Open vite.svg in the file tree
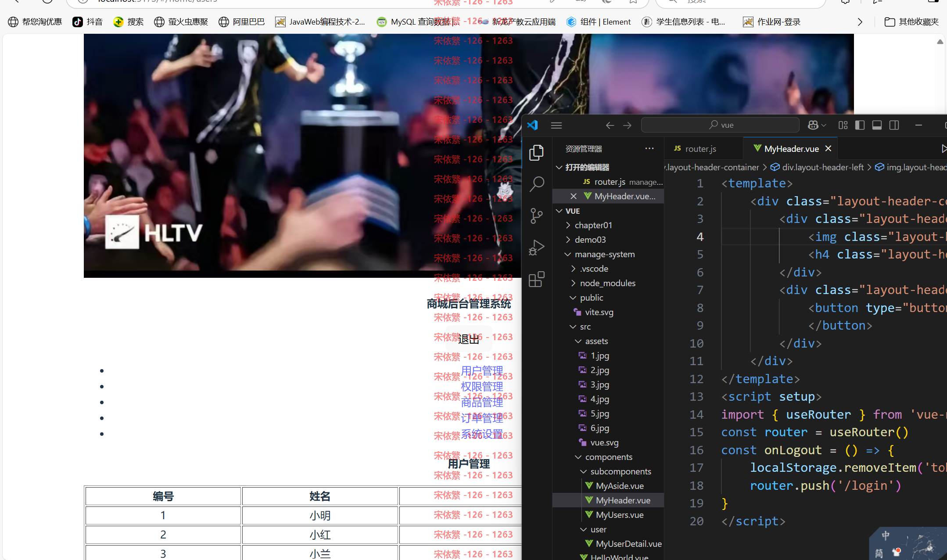The image size is (947, 560). pos(599,312)
